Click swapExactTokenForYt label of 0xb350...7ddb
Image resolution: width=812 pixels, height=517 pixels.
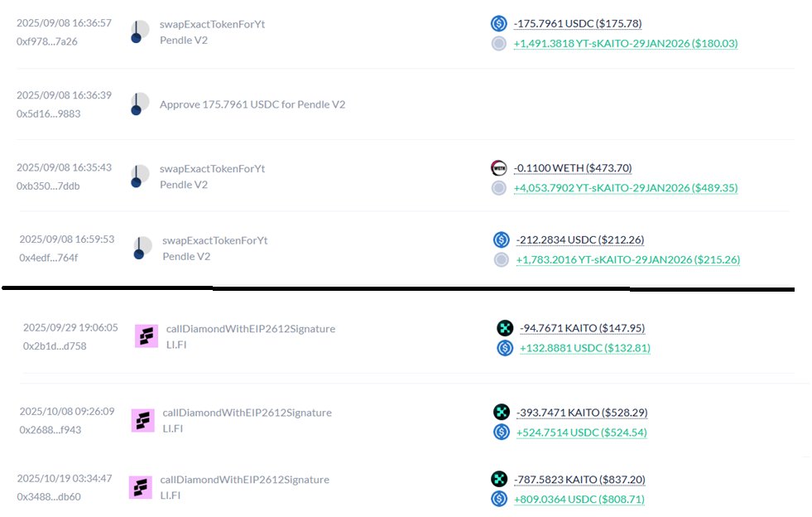click(x=212, y=168)
